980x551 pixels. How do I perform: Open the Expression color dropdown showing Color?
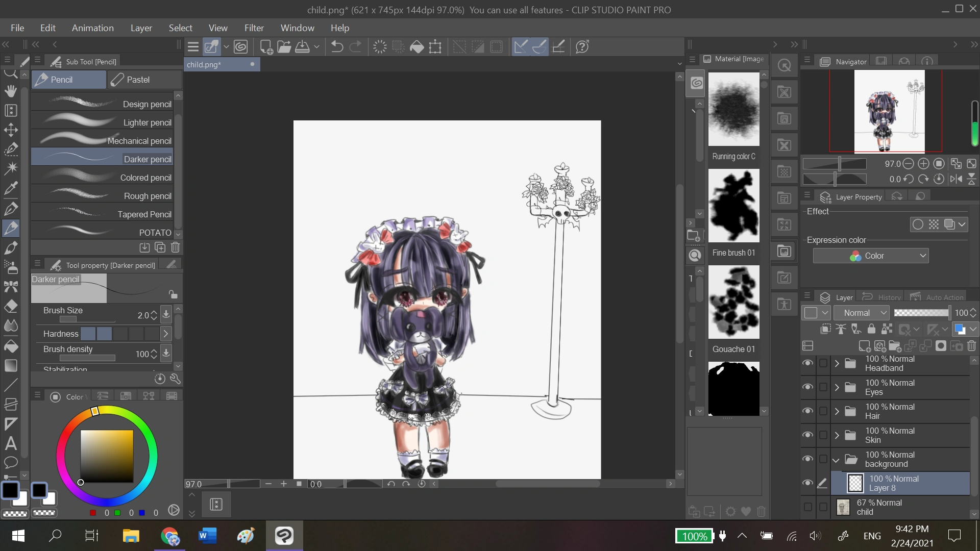[871, 255]
